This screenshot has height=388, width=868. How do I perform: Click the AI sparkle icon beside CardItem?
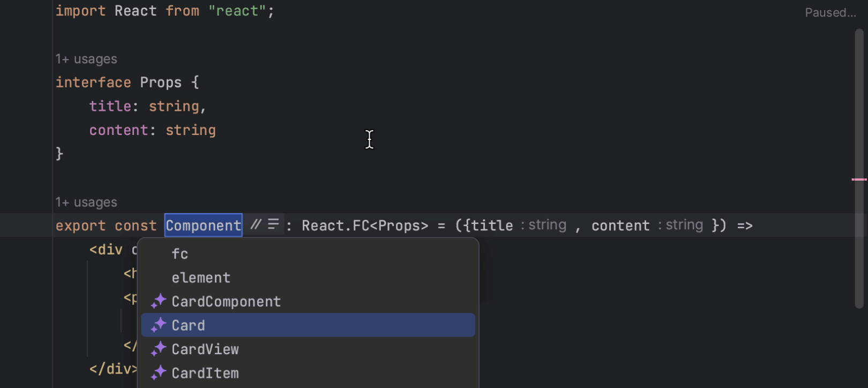pyautogui.click(x=158, y=373)
